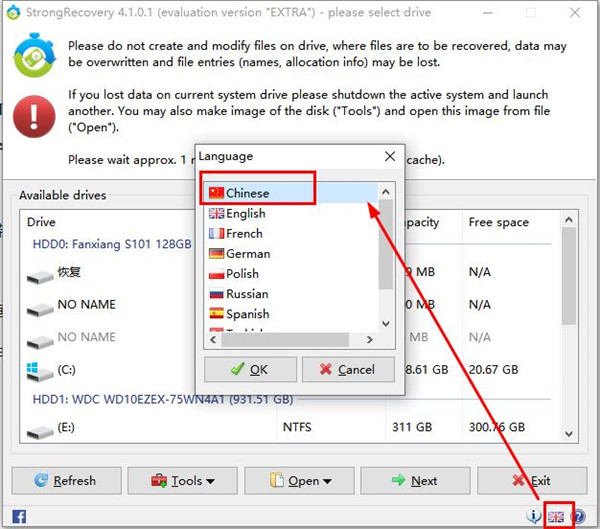Viewport: 600px width, 529px height.
Task: Click the NTFS file system cell
Action: pyautogui.click(x=297, y=427)
